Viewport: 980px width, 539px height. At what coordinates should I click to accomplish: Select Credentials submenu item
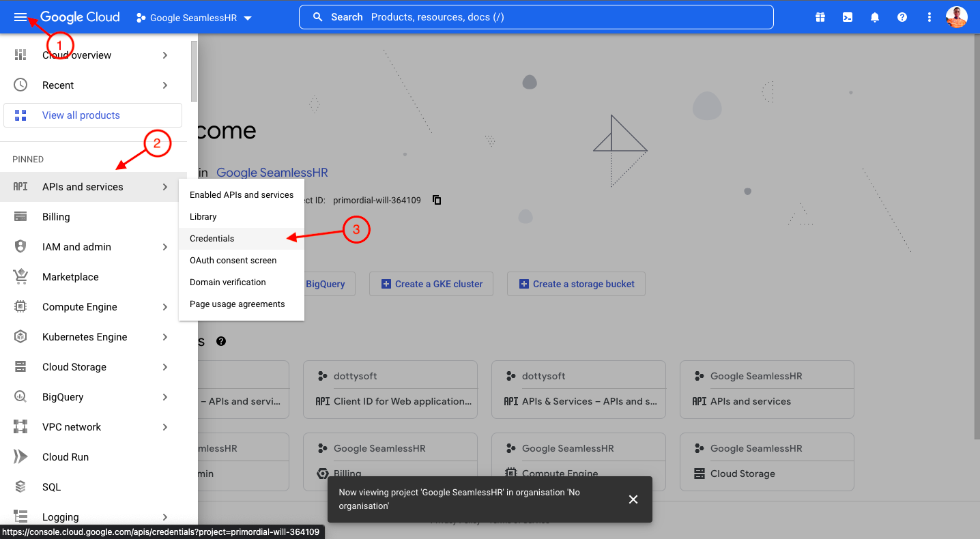[242, 239]
